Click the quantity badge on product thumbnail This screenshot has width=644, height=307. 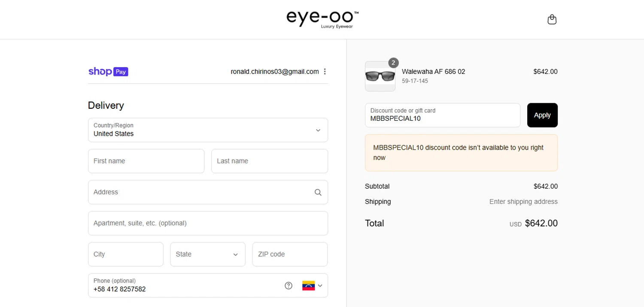(x=393, y=63)
